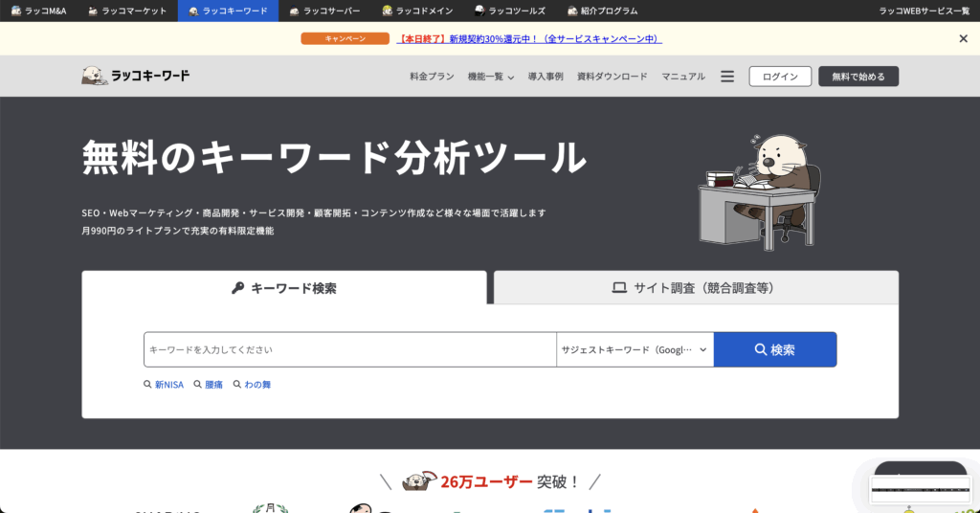Open the ラッコマーケット service tab
Viewport: 980px width, 513px height.
click(x=127, y=11)
